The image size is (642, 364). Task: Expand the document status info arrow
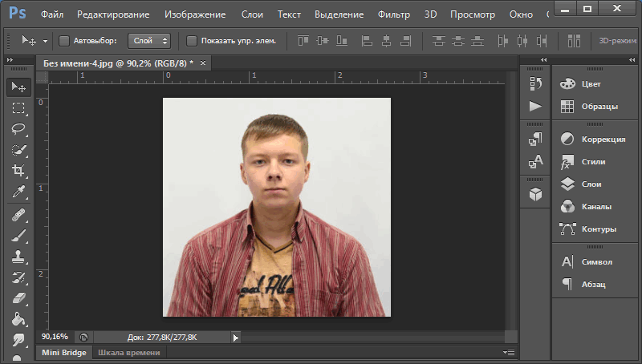point(235,338)
